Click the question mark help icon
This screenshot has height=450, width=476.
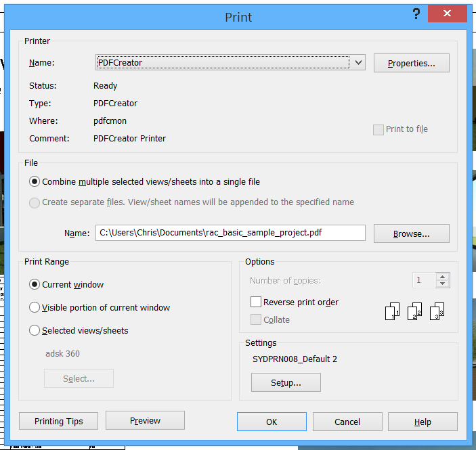click(x=416, y=15)
